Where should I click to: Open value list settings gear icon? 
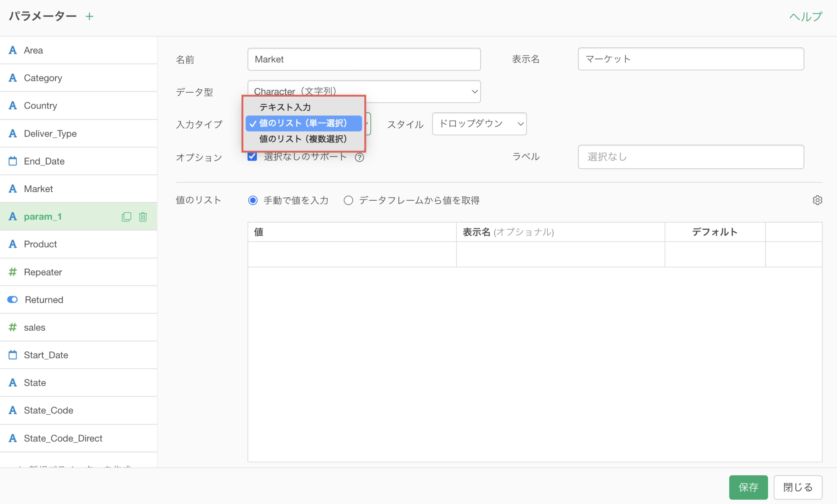817,200
